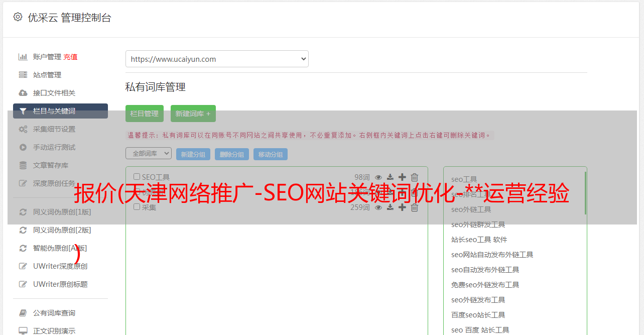Tick the 采集 library checkbox
The width and height of the screenshot is (644, 335).
tap(137, 207)
